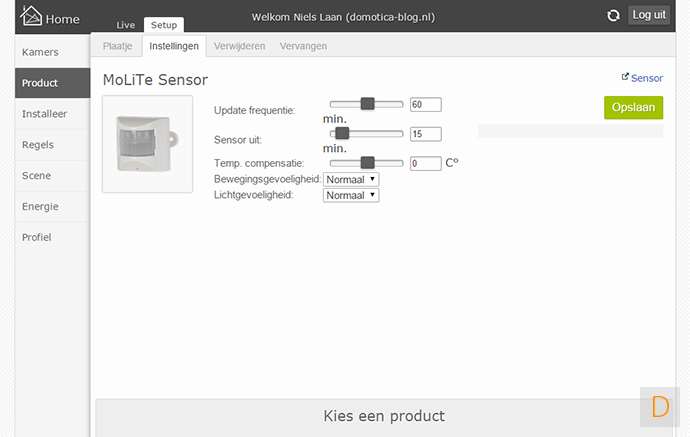The height and width of the screenshot is (437, 690).
Task: Click the Update frequentie slider handle
Action: point(367,104)
